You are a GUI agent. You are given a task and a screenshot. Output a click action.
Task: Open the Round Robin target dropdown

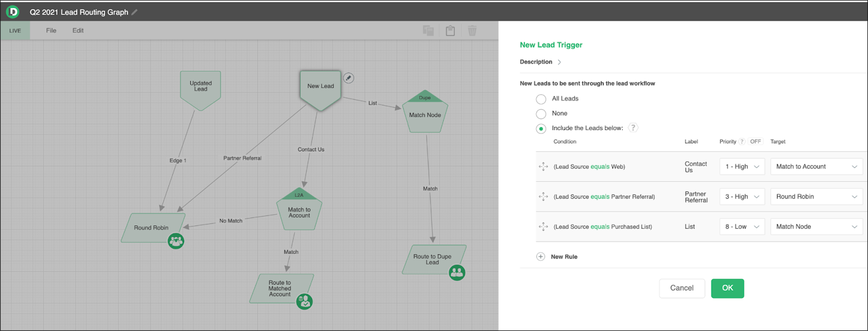(x=816, y=197)
